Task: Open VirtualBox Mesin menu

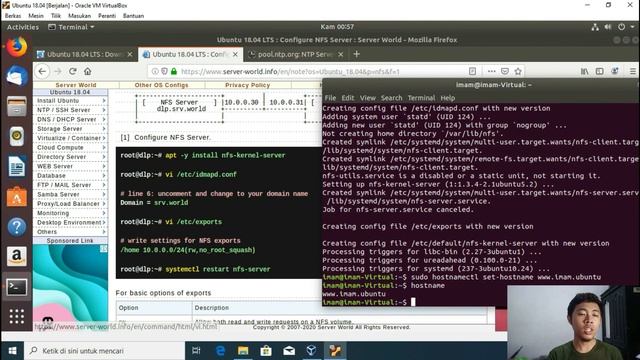Action: tap(36, 16)
